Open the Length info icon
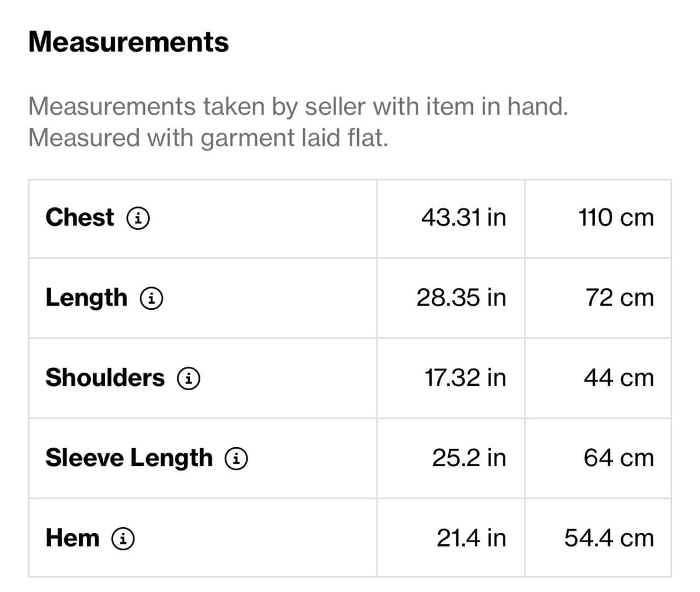Screen dimensions: 700x592 152,298
